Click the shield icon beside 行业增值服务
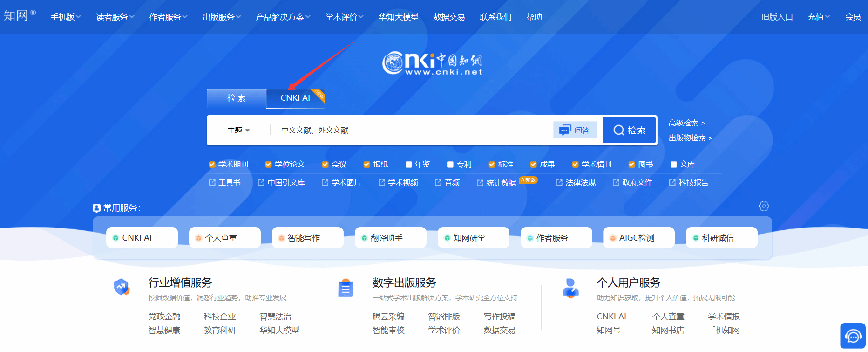Viewport: 868px width, 352px height. point(122,287)
